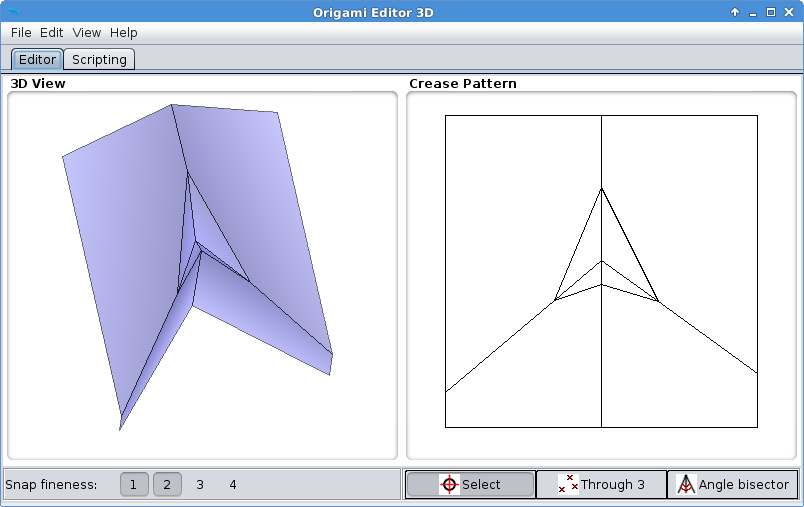Image resolution: width=804 pixels, height=507 pixels.
Task: Maximize the Origami Editor 3D window
Action: tap(771, 12)
